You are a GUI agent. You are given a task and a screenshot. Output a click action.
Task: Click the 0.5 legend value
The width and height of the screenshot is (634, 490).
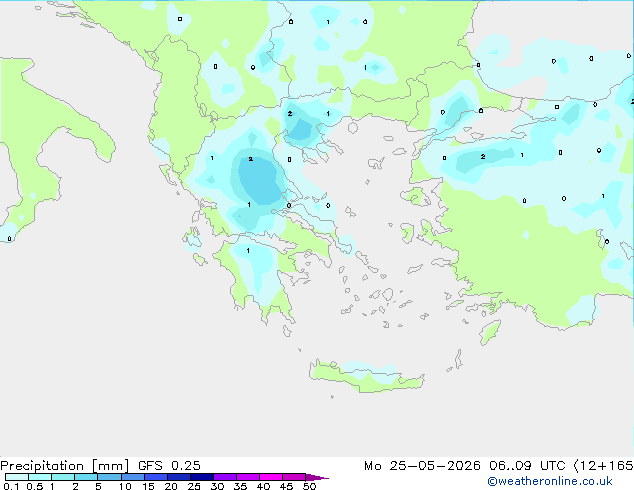pos(34,486)
